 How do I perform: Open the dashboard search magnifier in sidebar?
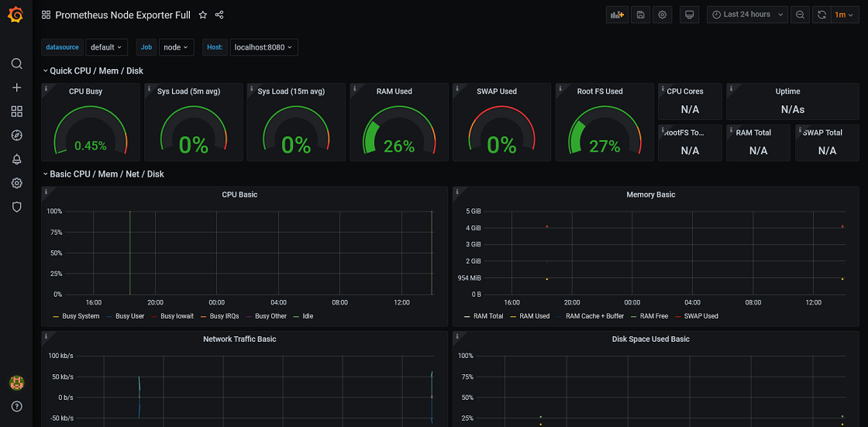coord(16,63)
